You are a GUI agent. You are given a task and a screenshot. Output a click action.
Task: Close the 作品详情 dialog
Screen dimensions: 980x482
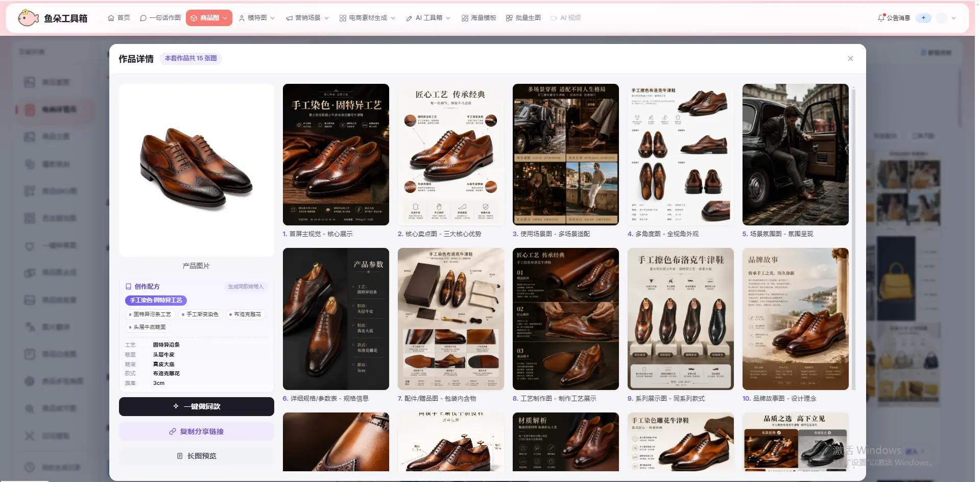pyautogui.click(x=850, y=58)
